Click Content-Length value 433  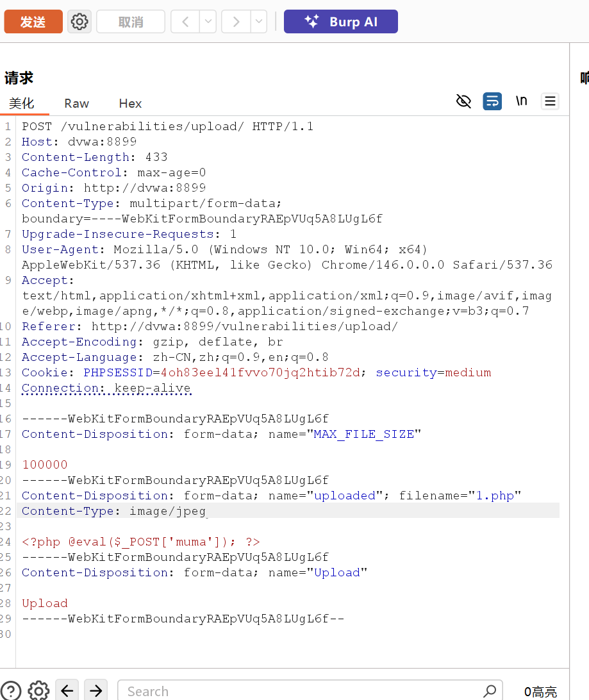coord(156,157)
